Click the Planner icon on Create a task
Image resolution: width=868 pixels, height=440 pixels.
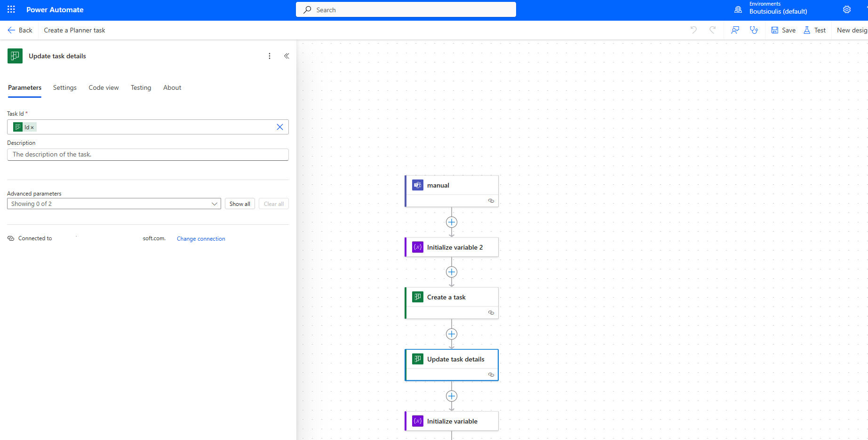tap(418, 297)
